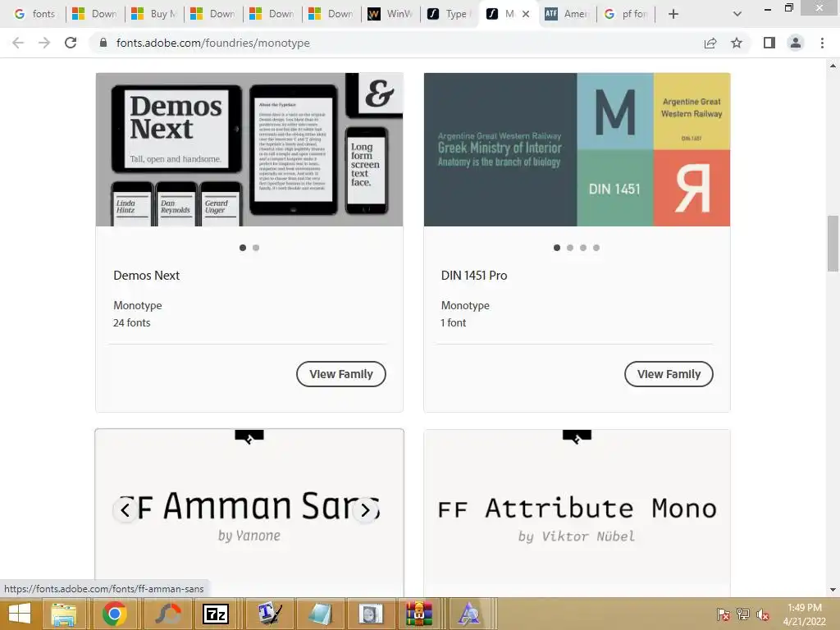Screen dimensions: 840x630
Task: Open Chrome profile menu
Action: (796, 43)
